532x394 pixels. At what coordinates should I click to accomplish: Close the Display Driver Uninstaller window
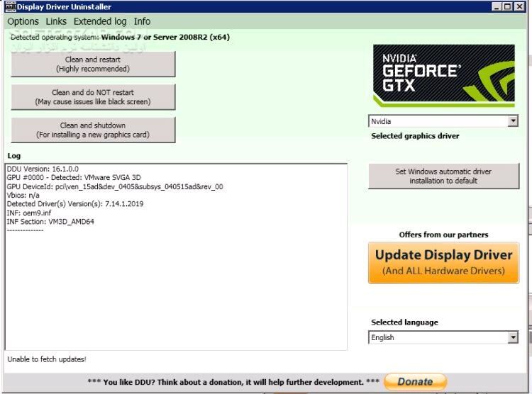point(519,6)
